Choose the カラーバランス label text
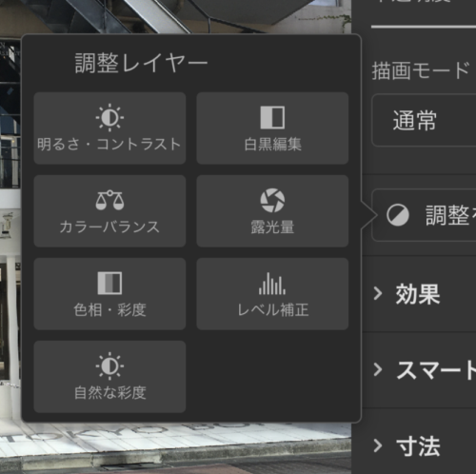This screenshot has width=476, height=474. point(109,227)
